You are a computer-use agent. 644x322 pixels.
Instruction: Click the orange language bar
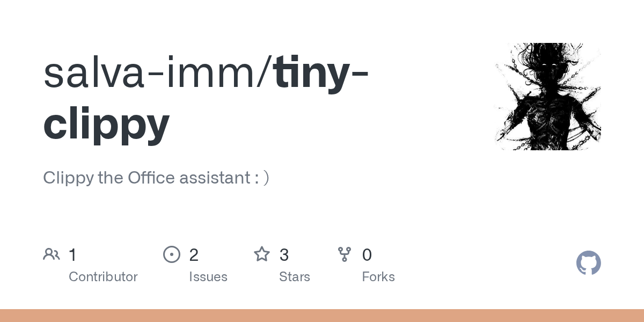pos(322,316)
